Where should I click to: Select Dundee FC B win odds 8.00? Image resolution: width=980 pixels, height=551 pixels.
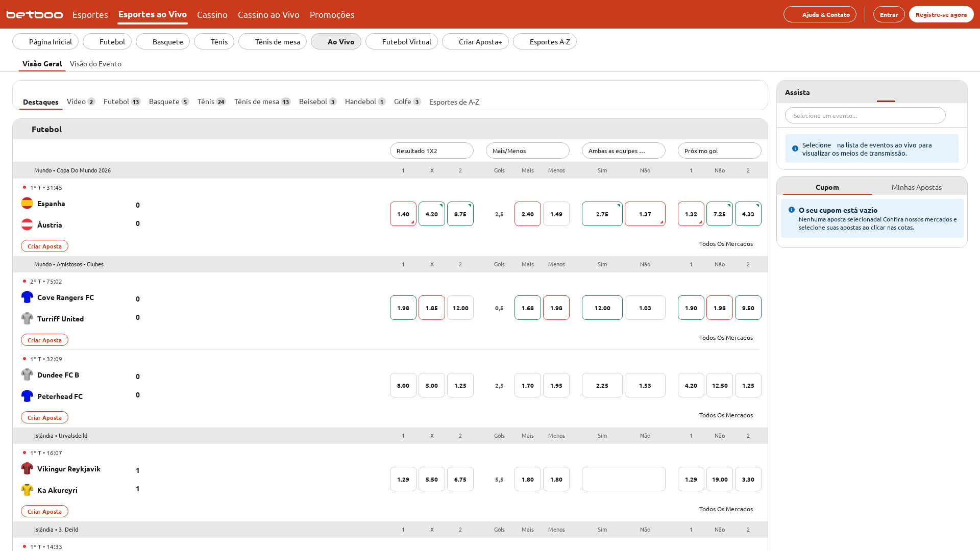click(403, 385)
